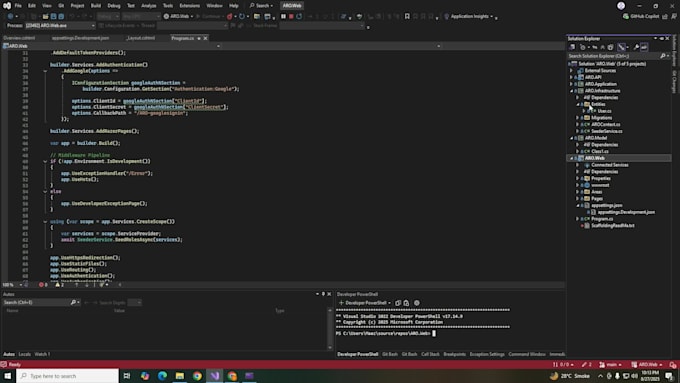Image resolution: width=680 pixels, height=383 pixels.
Task: Switch to the Overview.cshtml editor tab
Action: (19, 38)
